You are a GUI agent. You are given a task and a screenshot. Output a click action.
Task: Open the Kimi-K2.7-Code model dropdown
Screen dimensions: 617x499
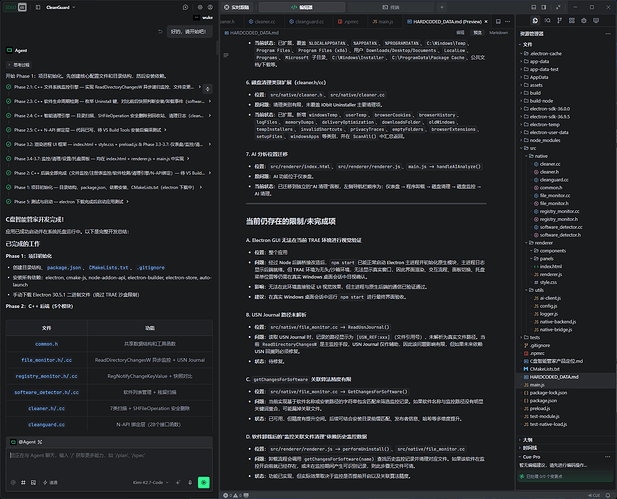pyautogui.click(x=151, y=482)
